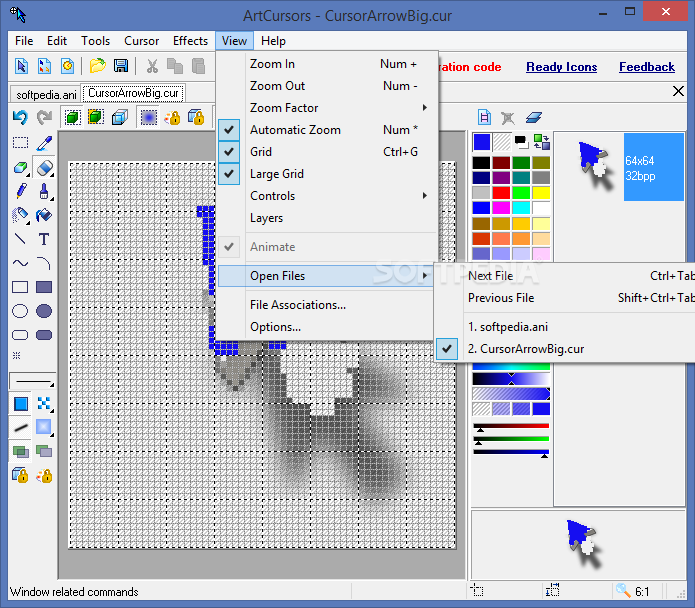Click the Redo arrow icon
695x608 pixels.
tap(44, 117)
